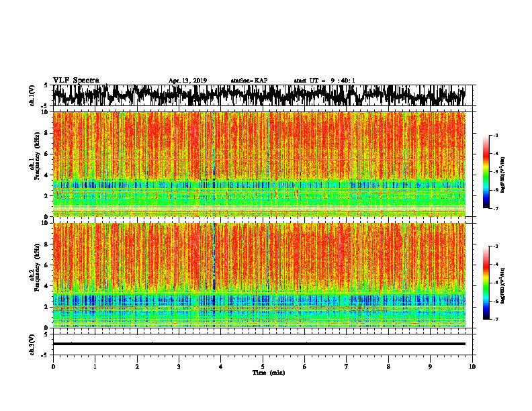Screen dimensions: 532x411
Task: Click the "8" tick on time axis
Action: pyautogui.click(x=388, y=367)
